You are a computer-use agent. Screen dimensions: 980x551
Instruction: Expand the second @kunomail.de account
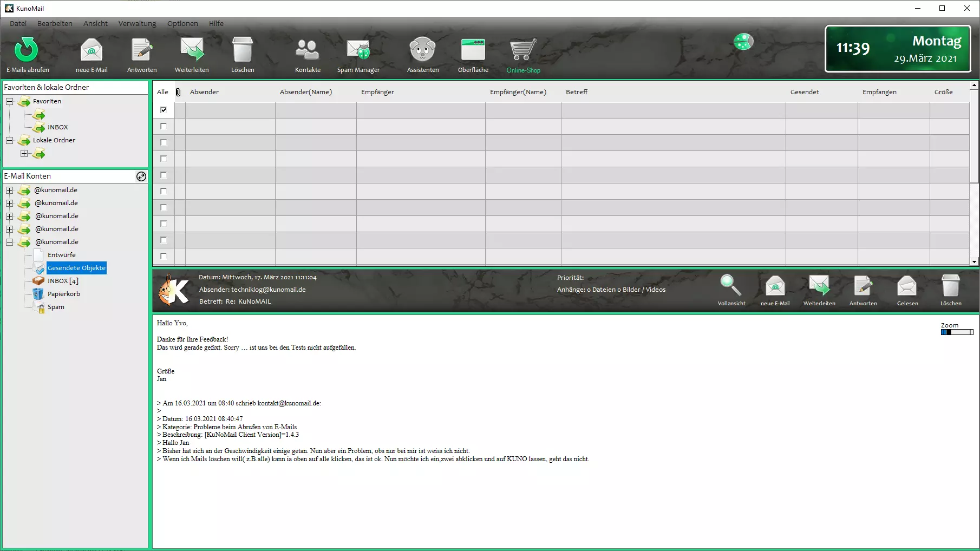click(x=9, y=203)
